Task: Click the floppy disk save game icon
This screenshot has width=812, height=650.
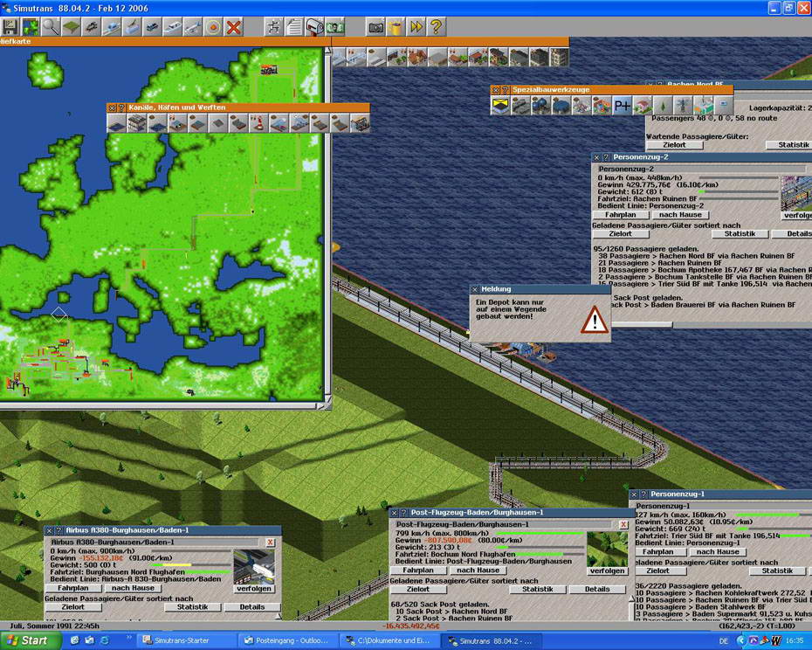Action: point(10,27)
